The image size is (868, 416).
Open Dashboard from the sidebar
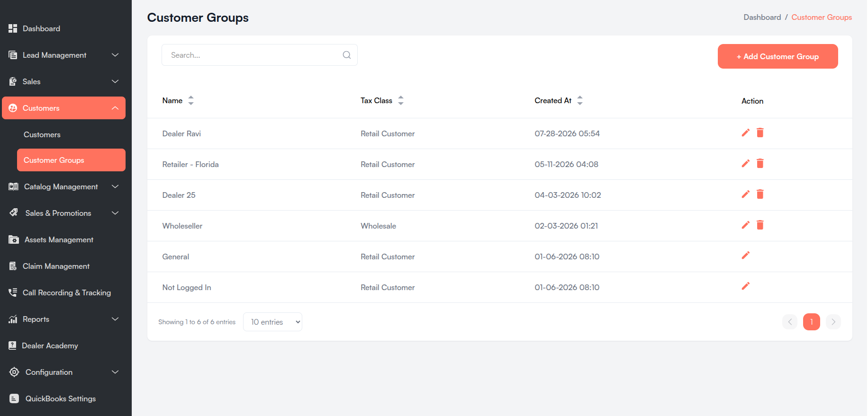(x=63, y=28)
